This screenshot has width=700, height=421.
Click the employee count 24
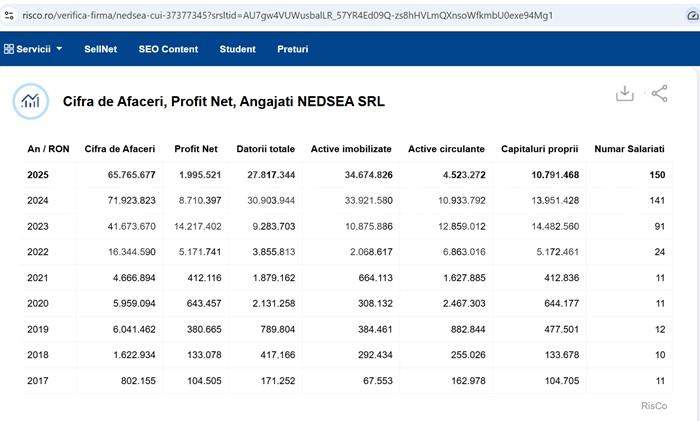(x=660, y=252)
